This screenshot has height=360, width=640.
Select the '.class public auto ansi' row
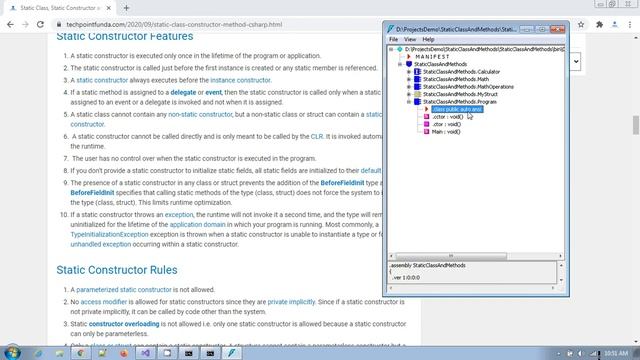pos(457,109)
